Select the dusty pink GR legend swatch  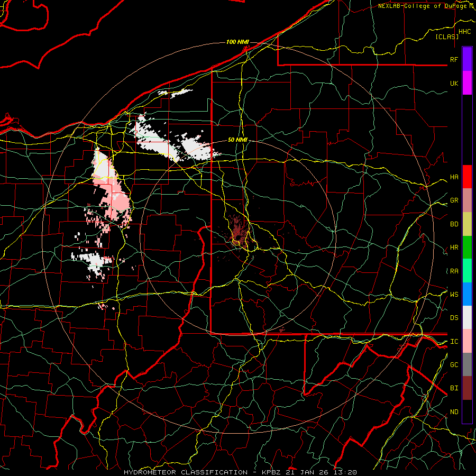(x=467, y=200)
